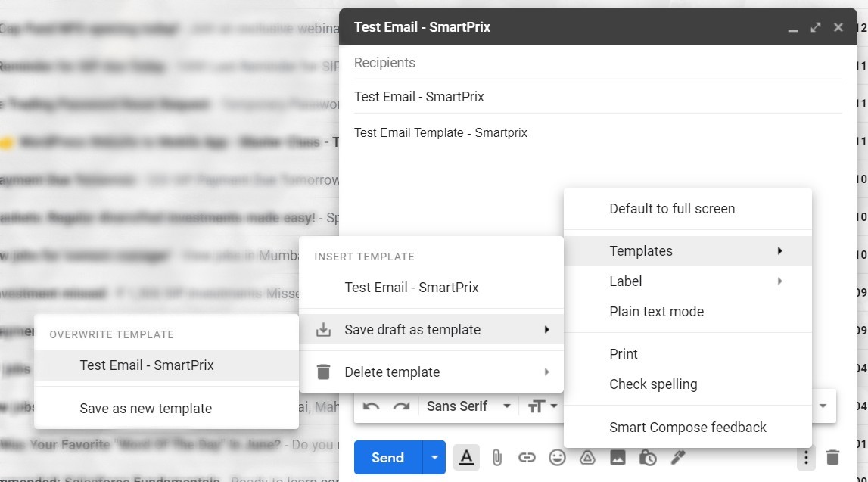Insert the Test Email - SmartPrix template
Screen dimensions: 868x482
431,288
